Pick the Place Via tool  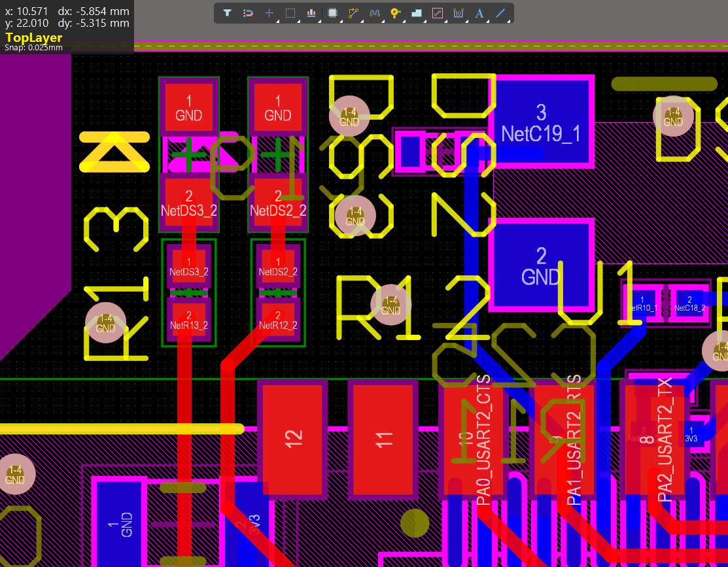[395, 13]
